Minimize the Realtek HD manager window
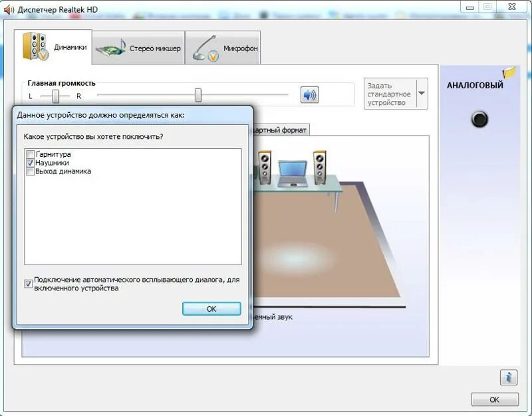 [x=470, y=7]
